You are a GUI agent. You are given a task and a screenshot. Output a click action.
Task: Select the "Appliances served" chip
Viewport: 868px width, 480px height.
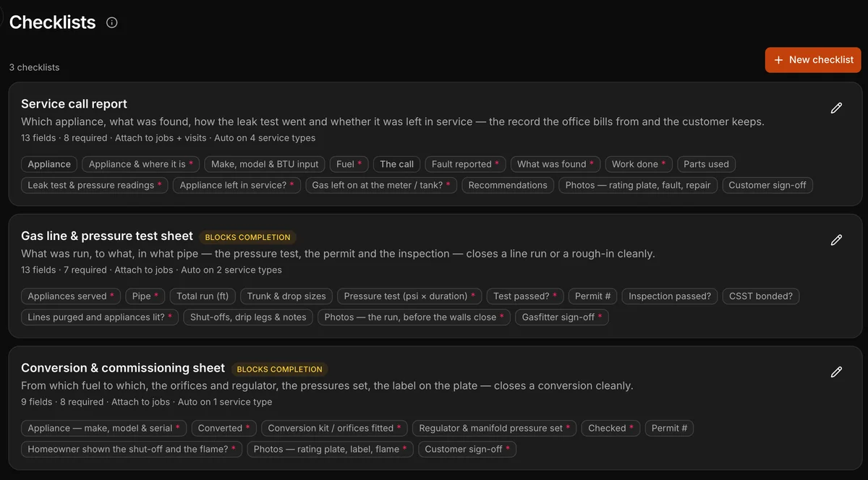pos(72,296)
